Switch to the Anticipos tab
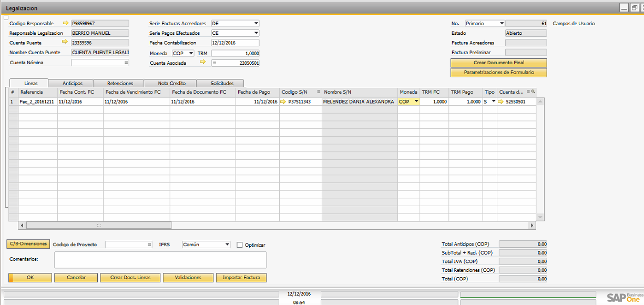 tap(72, 83)
